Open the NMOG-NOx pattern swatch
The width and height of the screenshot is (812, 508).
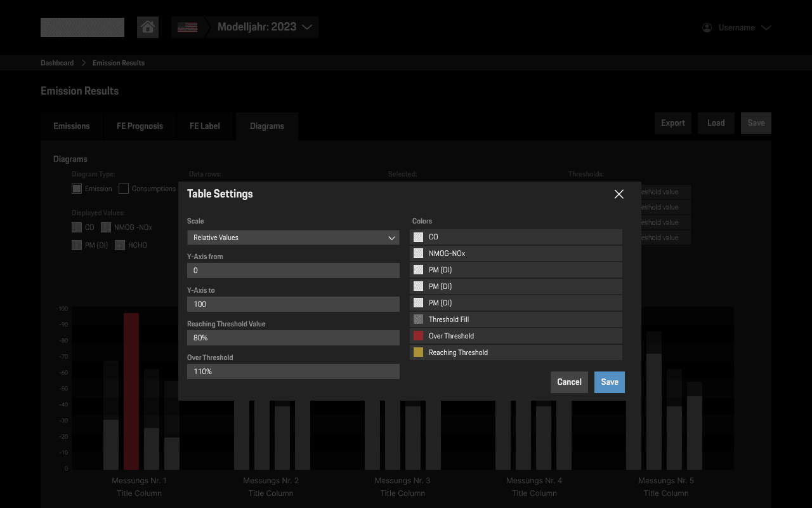(418, 253)
